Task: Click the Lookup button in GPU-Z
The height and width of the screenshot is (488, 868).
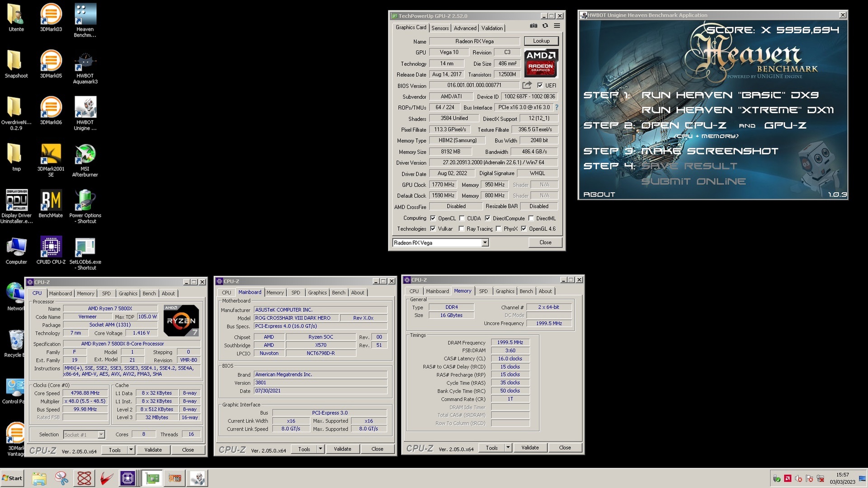Action: point(541,41)
